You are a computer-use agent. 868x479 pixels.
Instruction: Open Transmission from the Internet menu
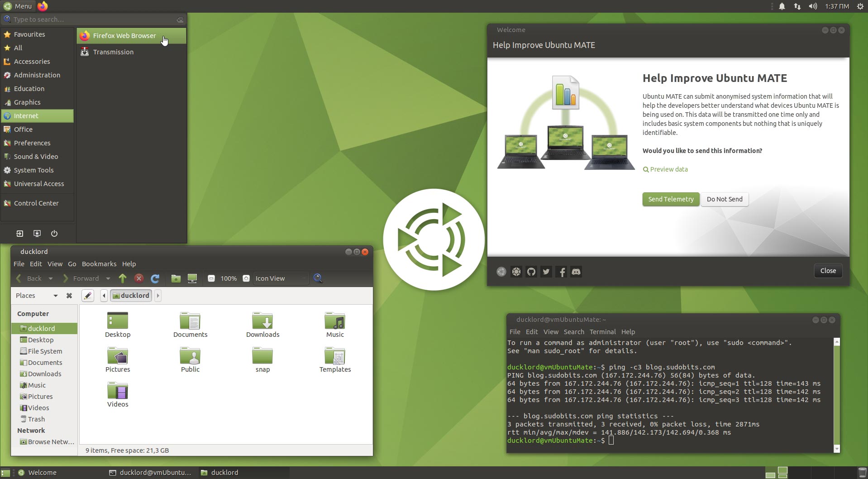113,52
